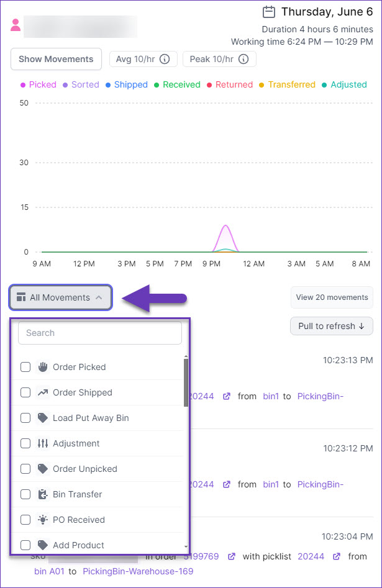
Task: Click the clipboard icon beside Bin Transfer
Action: tap(43, 494)
